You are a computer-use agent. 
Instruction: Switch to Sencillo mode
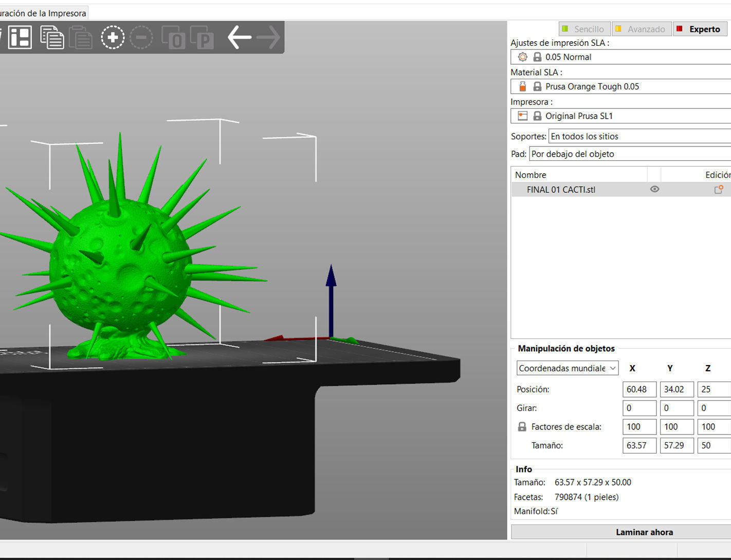[584, 29]
